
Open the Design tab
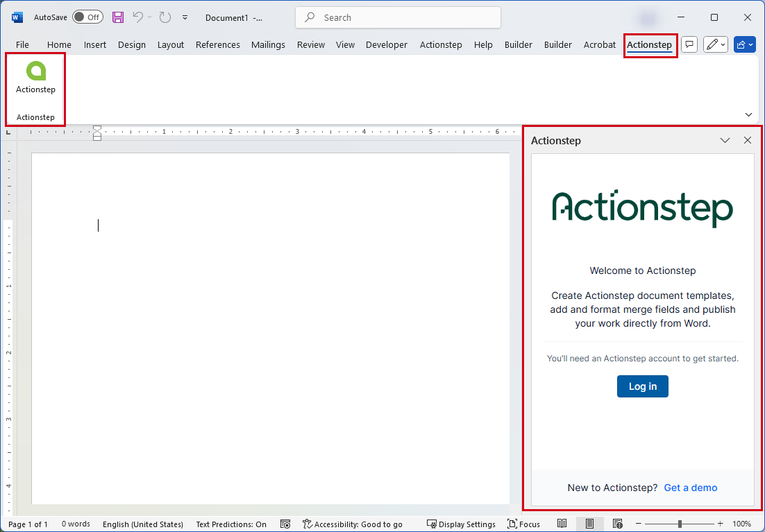132,44
